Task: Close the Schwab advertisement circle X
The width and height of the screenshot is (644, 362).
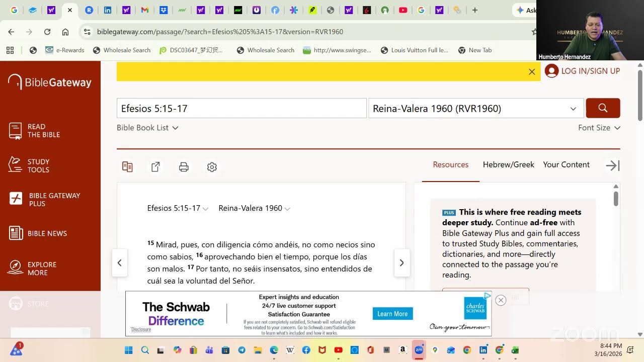Action: point(501,300)
